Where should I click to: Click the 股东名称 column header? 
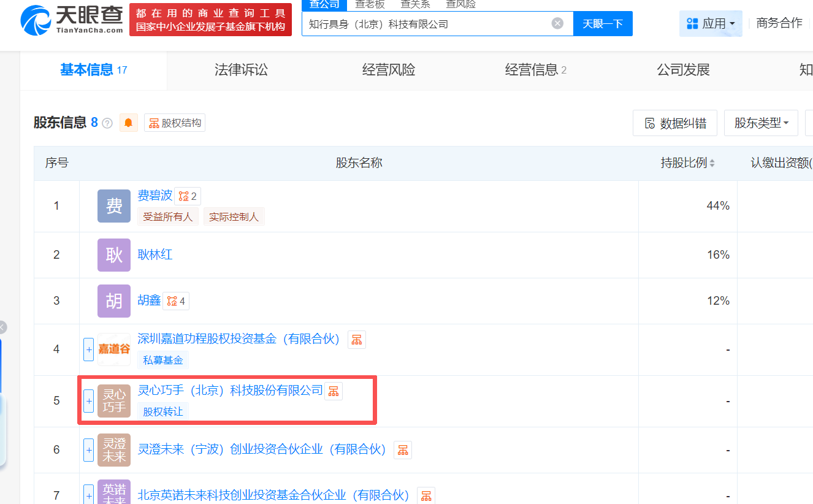359,163
